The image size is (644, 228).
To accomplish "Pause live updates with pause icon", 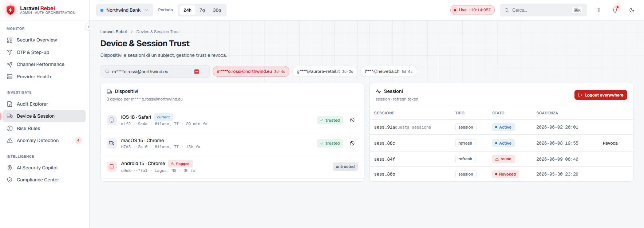I will click(598, 10).
